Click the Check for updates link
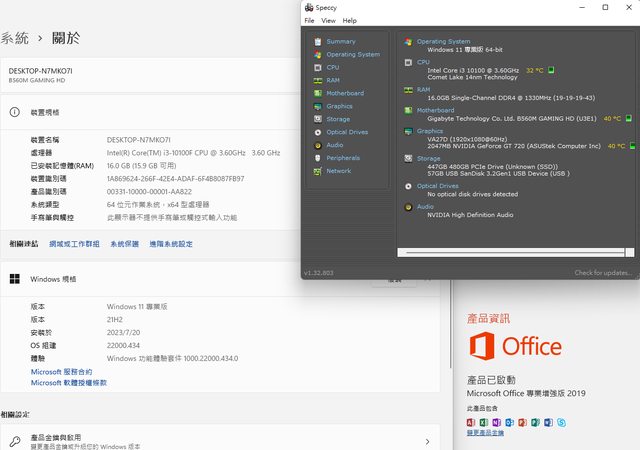This screenshot has width=640, height=450. click(603, 273)
